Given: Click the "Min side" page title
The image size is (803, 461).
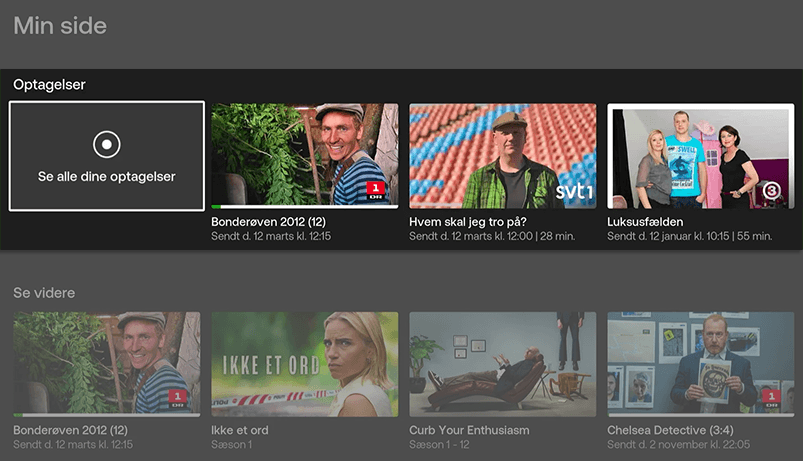Looking at the screenshot, I should click(60, 26).
